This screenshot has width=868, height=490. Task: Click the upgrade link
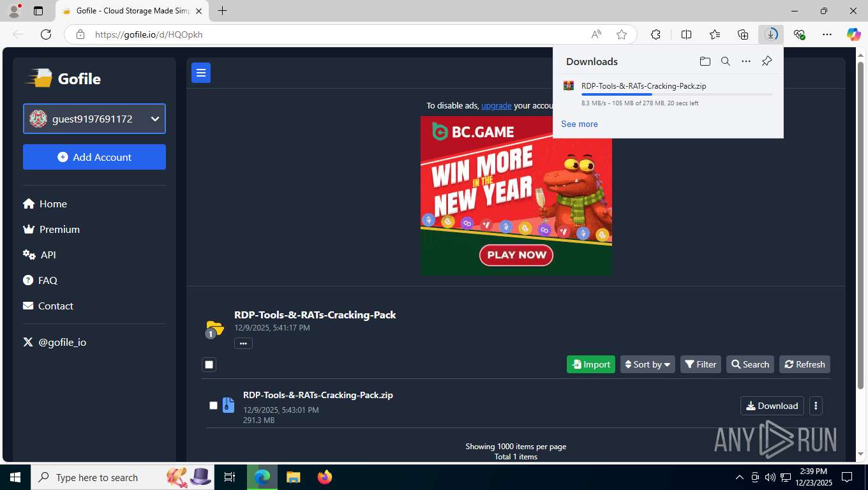click(x=496, y=105)
